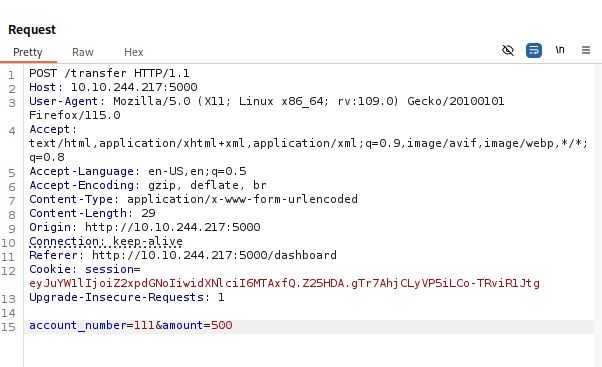Click the Connection keep-alive header line

(106, 241)
